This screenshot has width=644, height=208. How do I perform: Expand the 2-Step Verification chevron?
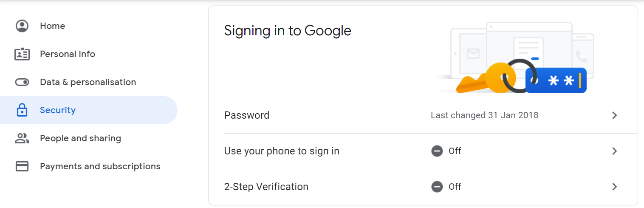point(614,187)
